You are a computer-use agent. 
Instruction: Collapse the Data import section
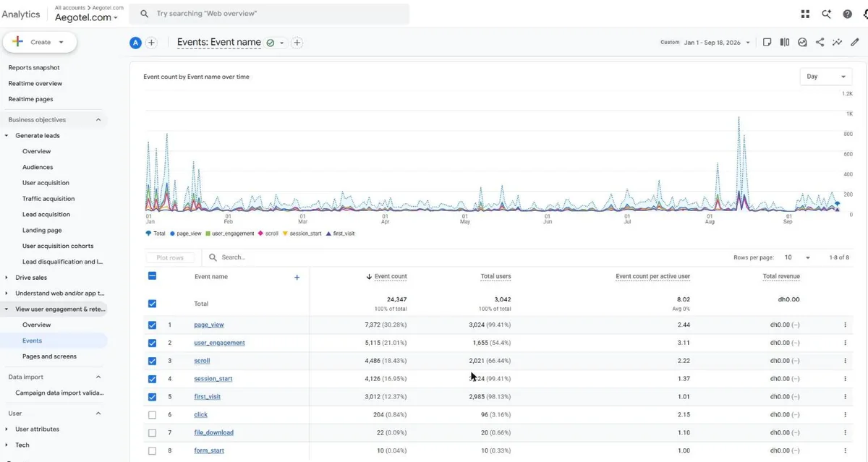click(98, 377)
